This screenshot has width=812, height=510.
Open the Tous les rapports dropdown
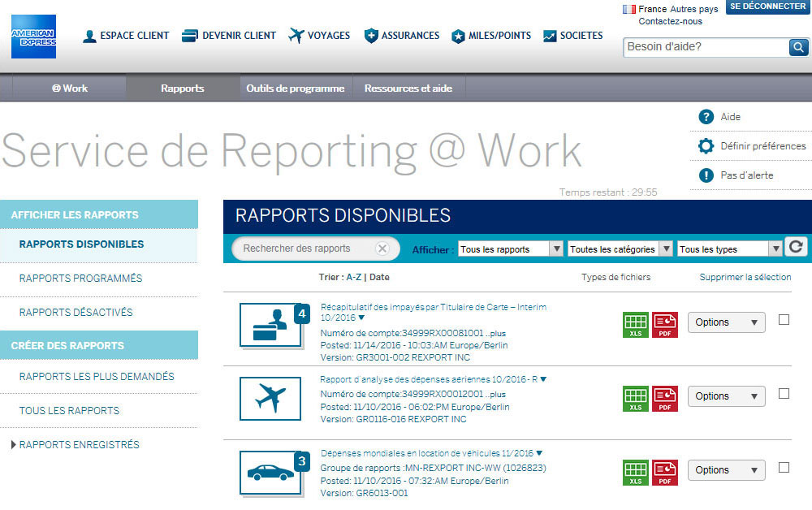510,249
